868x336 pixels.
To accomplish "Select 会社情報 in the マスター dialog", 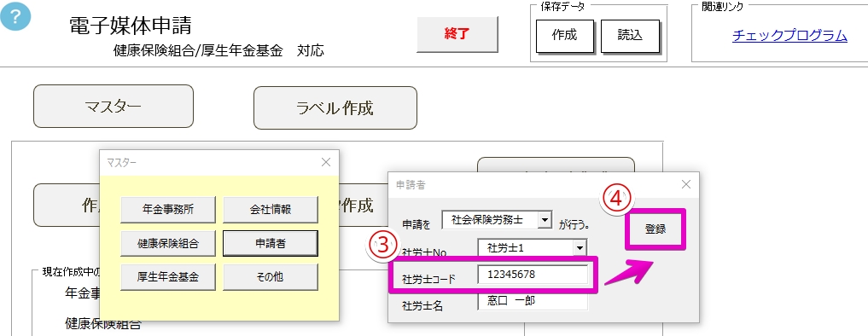I will tap(271, 210).
